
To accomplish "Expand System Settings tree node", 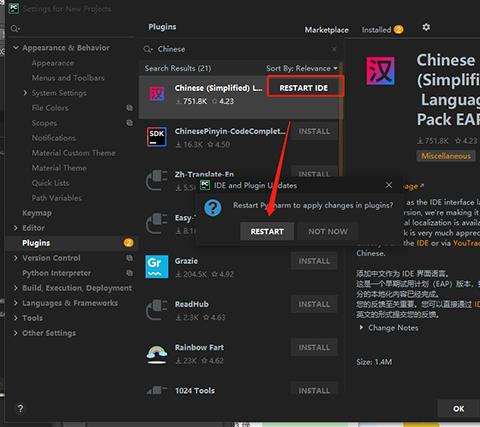I will click(x=25, y=93).
